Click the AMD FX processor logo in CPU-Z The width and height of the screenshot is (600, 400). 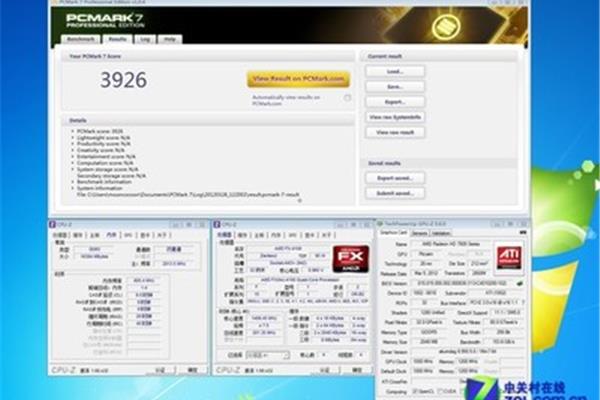tap(351, 259)
